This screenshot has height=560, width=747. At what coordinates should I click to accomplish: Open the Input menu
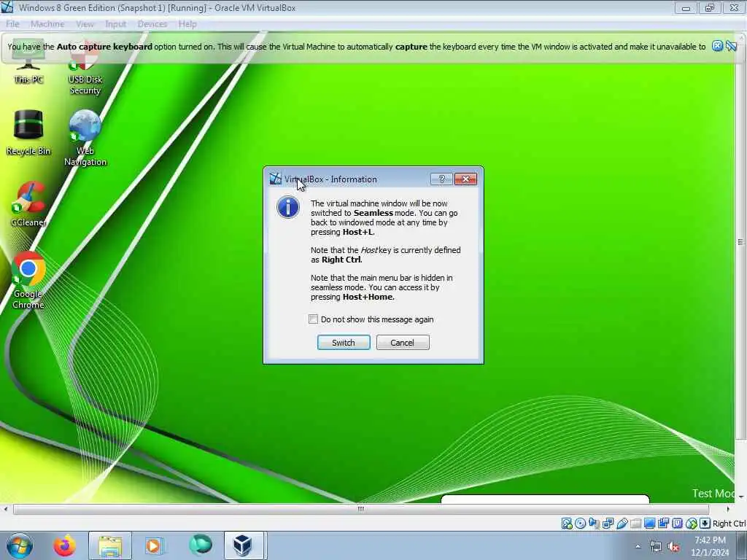pyautogui.click(x=115, y=24)
